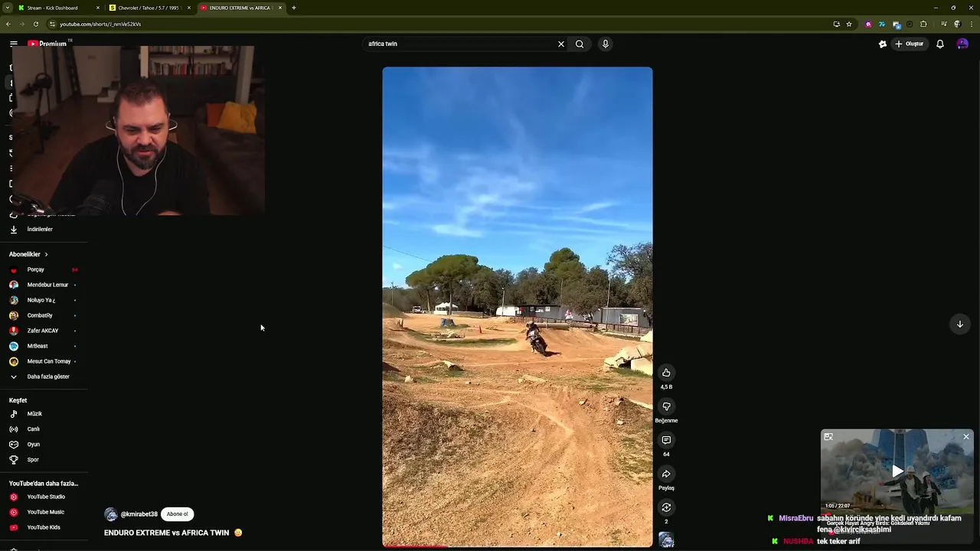The image size is (980, 551).
Task: Switch to 'Chevrolet / Tahoe' browser tab
Action: [149, 8]
